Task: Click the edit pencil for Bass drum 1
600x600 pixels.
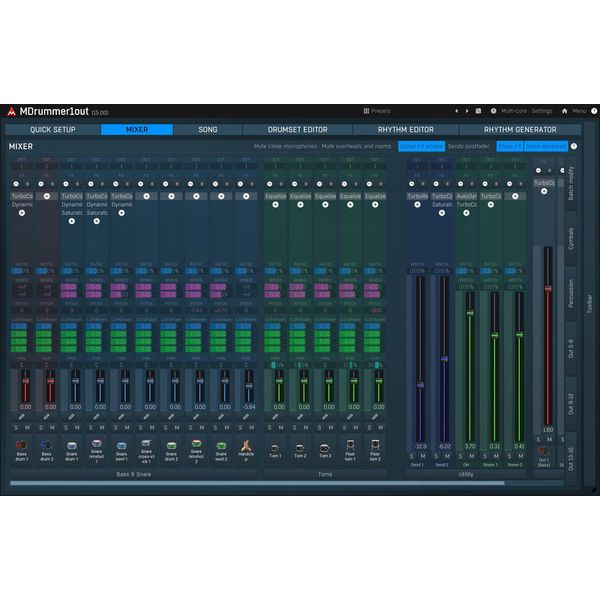Action: click(21, 417)
